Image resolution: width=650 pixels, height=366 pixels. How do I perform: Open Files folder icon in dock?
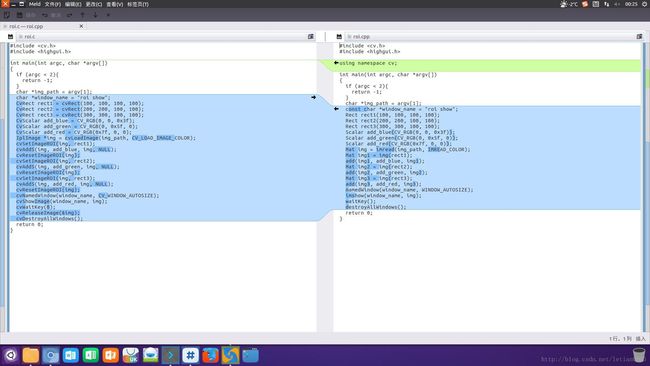31,355
